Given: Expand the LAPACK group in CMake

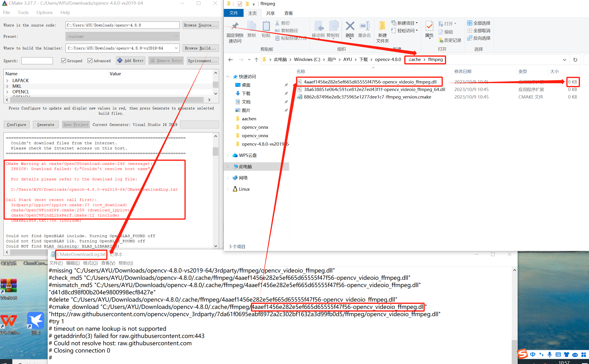Looking at the screenshot, I should pyautogui.click(x=7, y=80).
